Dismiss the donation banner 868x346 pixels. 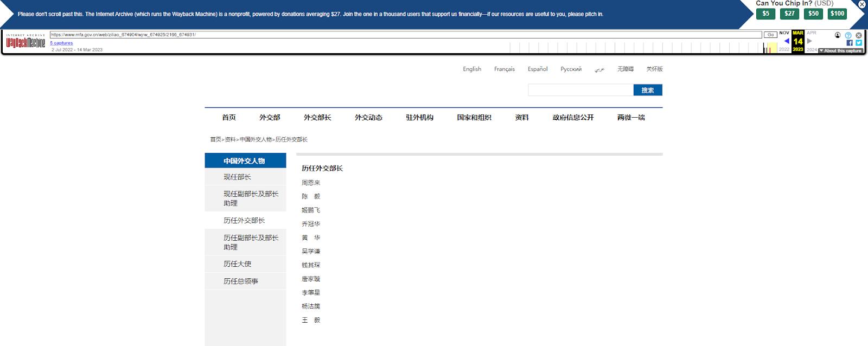[x=861, y=4]
